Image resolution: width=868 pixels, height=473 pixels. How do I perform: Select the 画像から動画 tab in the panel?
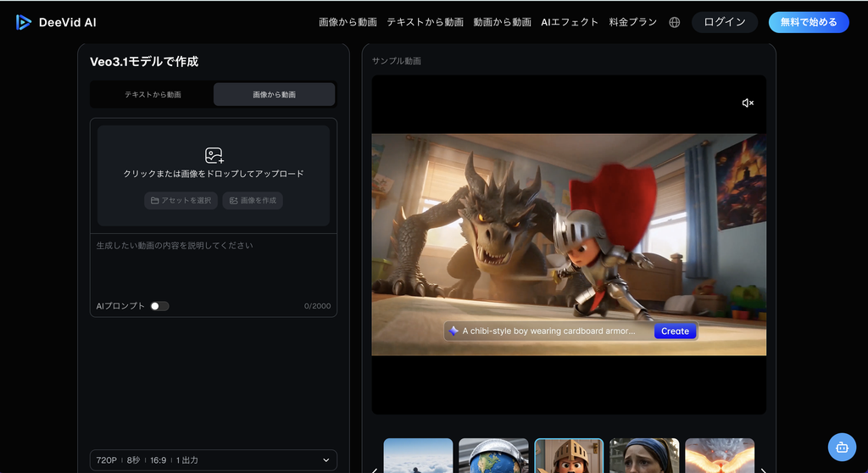click(x=274, y=94)
